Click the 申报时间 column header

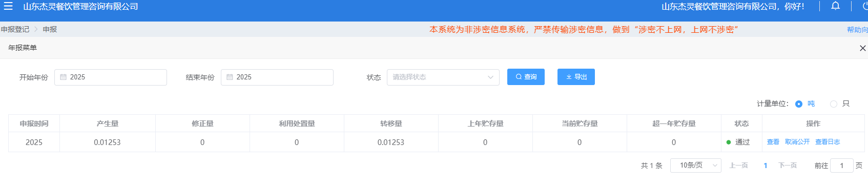click(34, 123)
